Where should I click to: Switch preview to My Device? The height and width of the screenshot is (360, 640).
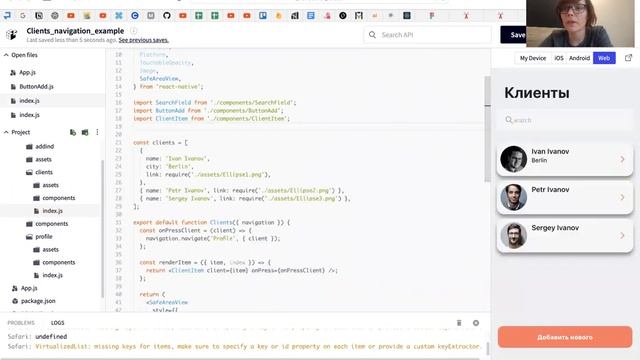point(533,58)
